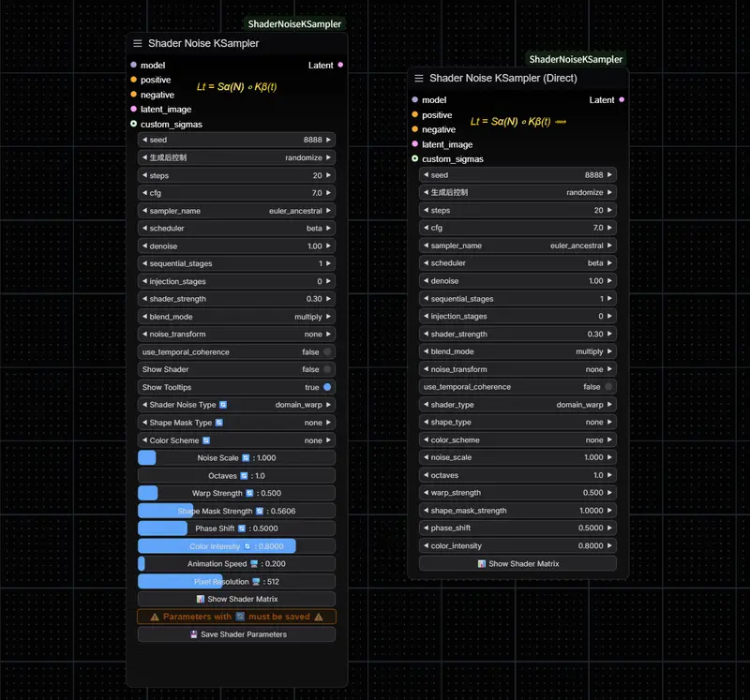750x700 pixels.
Task: Click the ShaderNoiseKSampler badge above the Direct node
Action: (x=576, y=59)
